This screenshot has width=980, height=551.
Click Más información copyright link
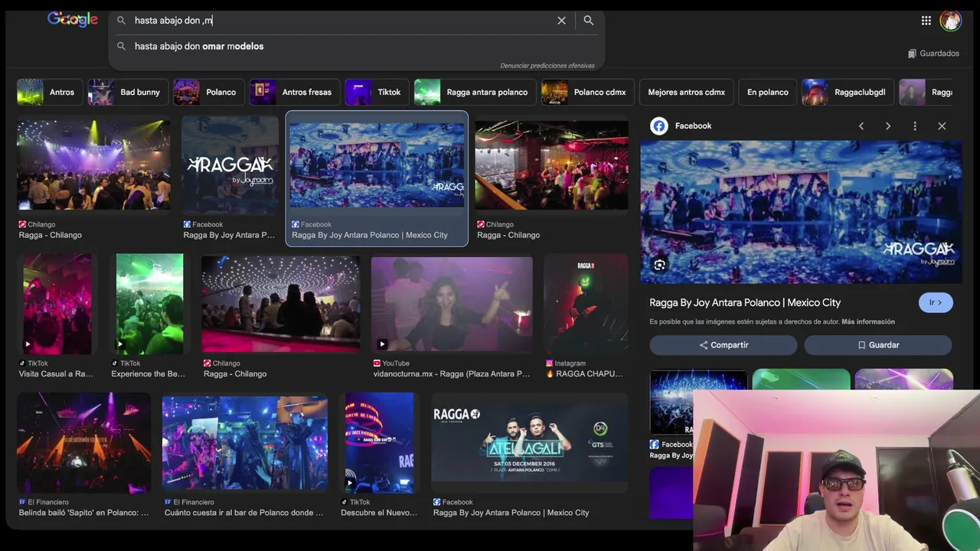(868, 322)
